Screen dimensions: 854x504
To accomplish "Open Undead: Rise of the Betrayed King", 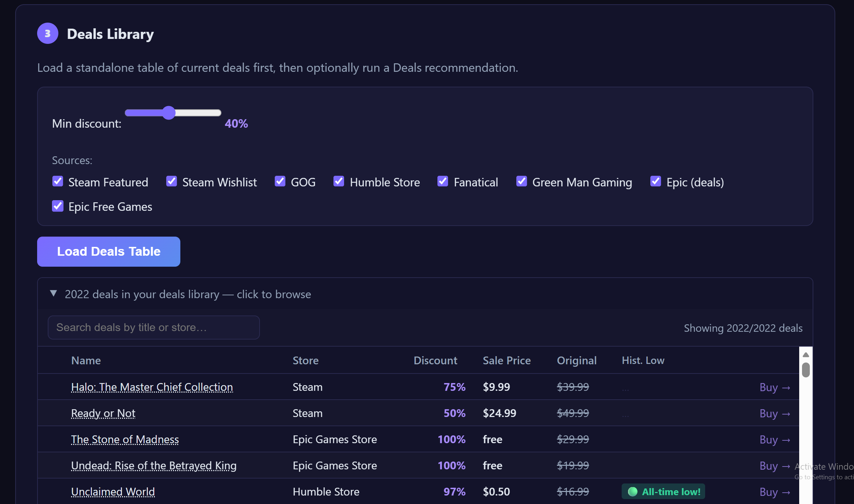I will pos(154,465).
